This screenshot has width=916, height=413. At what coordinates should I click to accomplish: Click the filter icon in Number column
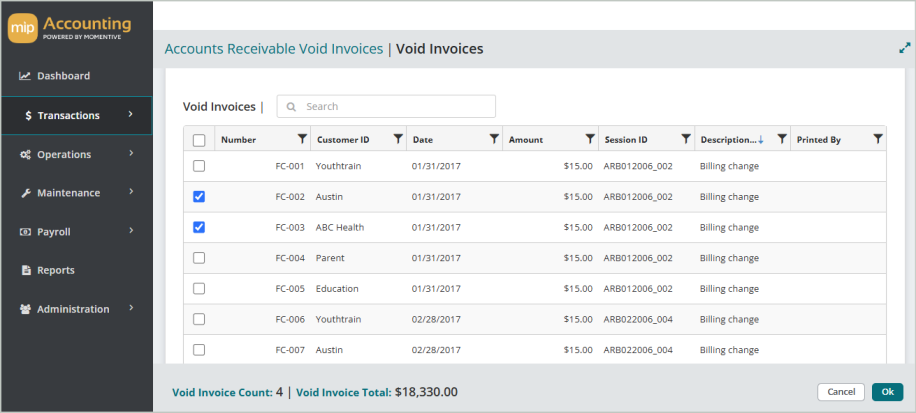click(302, 139)
